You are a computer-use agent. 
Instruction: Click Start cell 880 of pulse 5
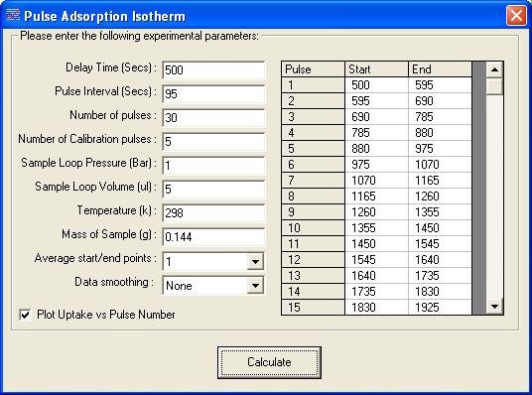click(x=376, y=148)
